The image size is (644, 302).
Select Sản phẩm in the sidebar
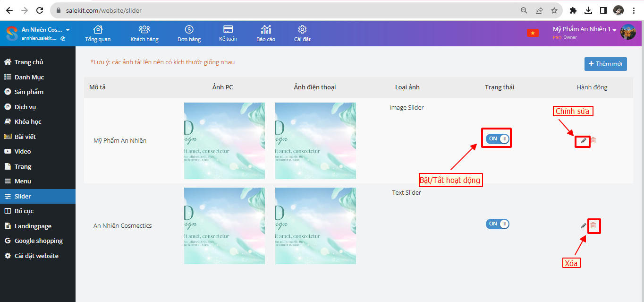[29, 92]
